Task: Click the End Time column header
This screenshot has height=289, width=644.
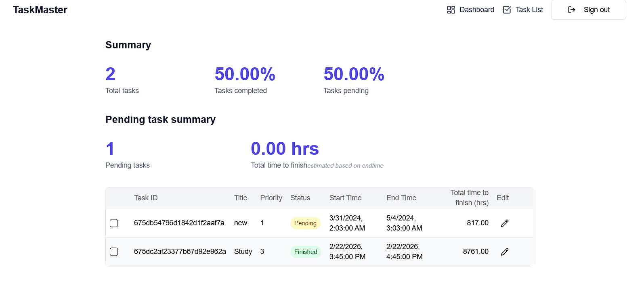Action: pyautogui.click(x=401, y=198)
